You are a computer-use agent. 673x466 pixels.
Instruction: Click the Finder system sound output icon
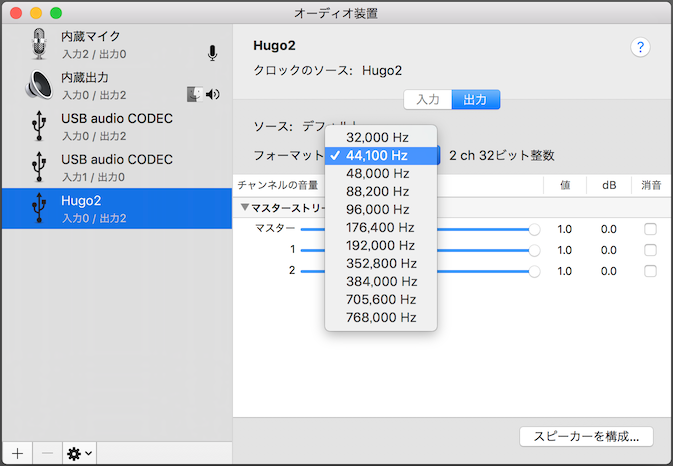pos(194,94)
